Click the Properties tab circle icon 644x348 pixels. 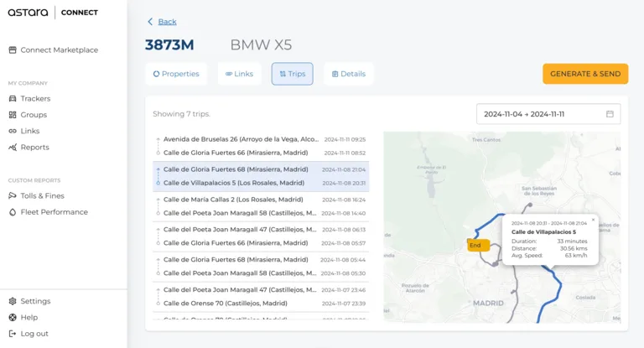click(156, 74)
